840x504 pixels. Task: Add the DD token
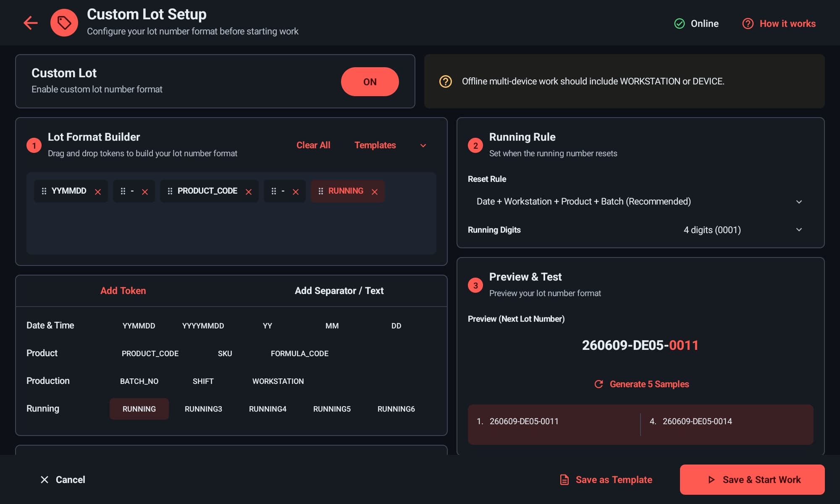tap(396, 325)
